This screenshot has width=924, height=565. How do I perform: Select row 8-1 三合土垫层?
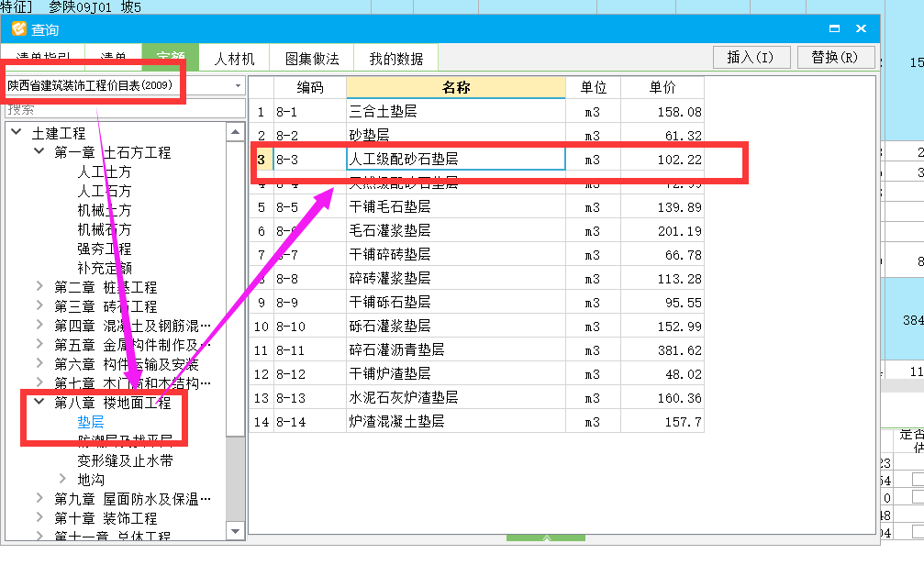point(477,111)
